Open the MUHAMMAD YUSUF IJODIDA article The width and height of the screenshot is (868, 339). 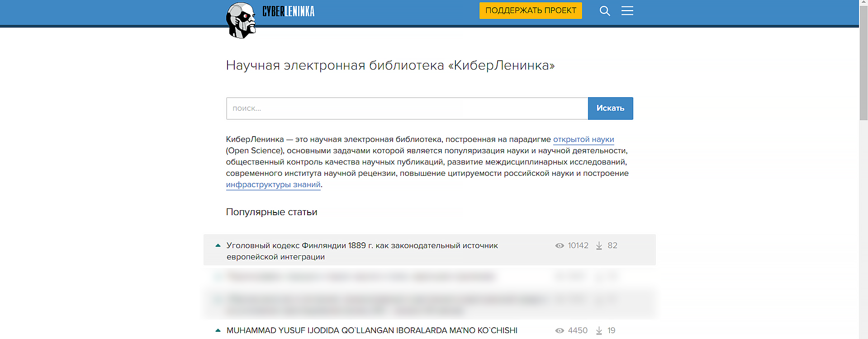(372, 330)
